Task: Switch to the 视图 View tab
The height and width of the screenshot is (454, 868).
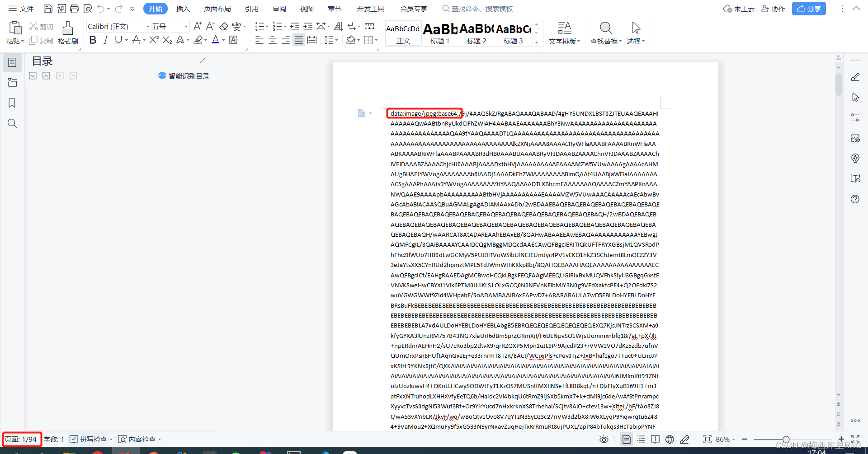Action: click(x=307, y=9)
